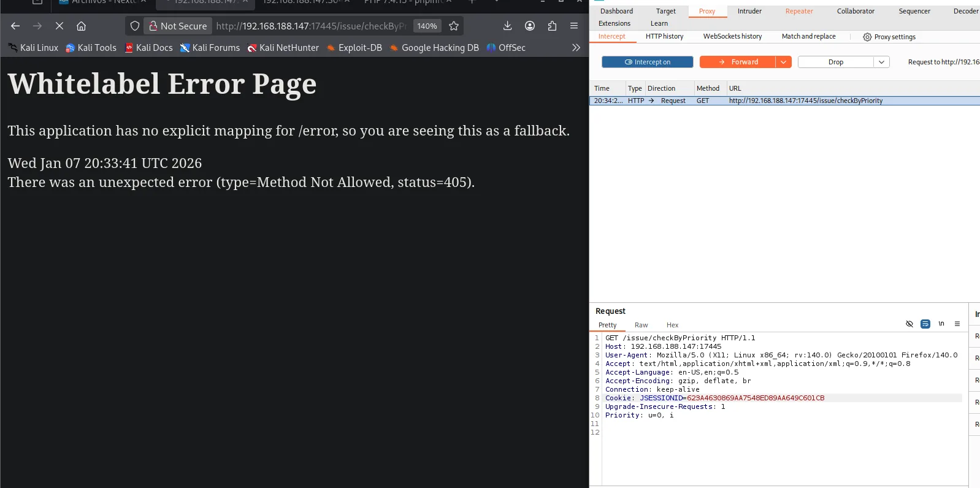Open the Burp Decoder tab

point(966,11)
